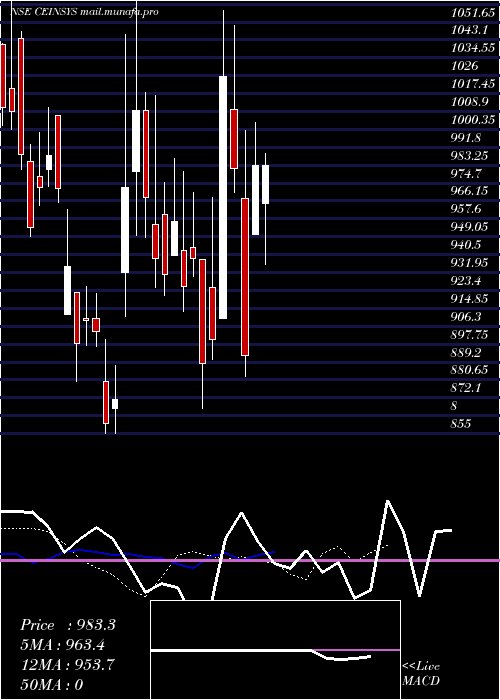Screen dimensions: 500x700
Task: Click the 1000.35 price label
Action: point(472,120)
